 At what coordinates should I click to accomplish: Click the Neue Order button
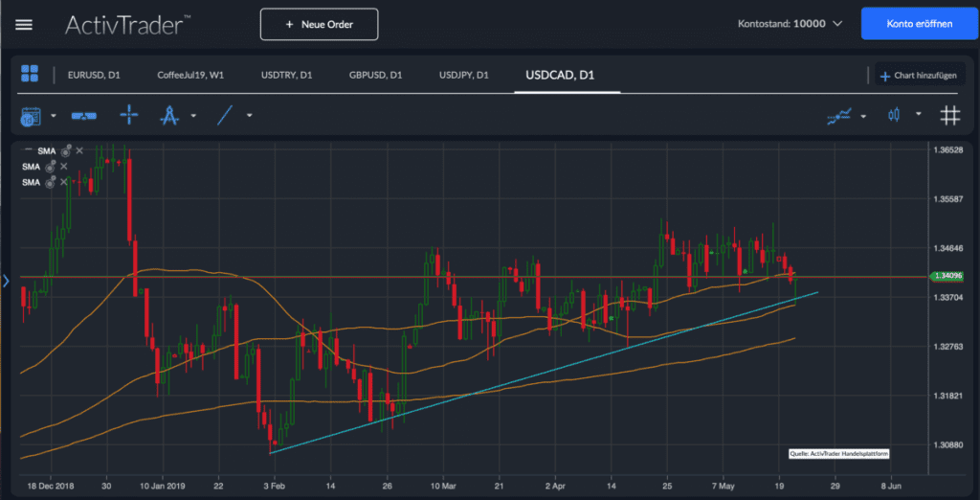coord(320,24)
